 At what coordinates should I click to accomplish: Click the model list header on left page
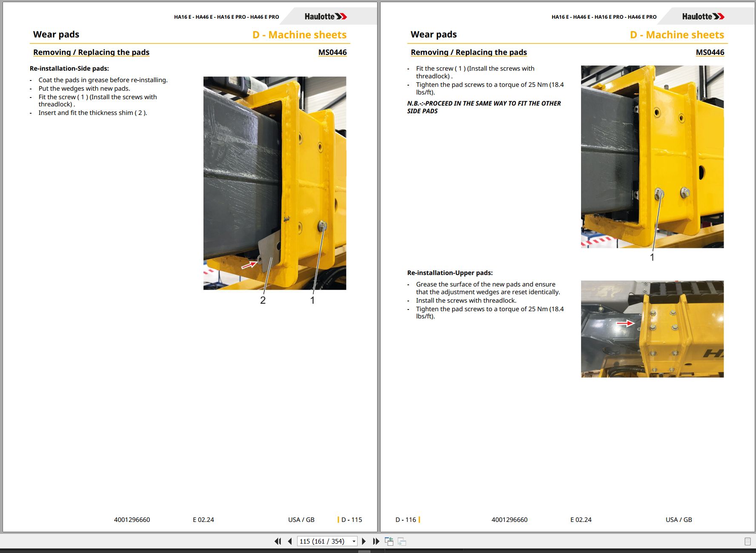(x=226, y=17)
